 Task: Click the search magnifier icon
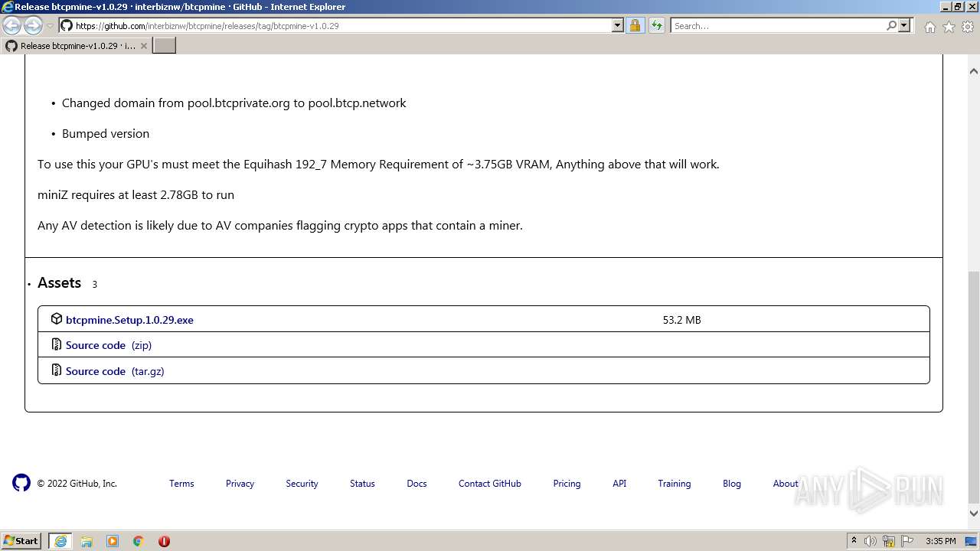(891, 25)
